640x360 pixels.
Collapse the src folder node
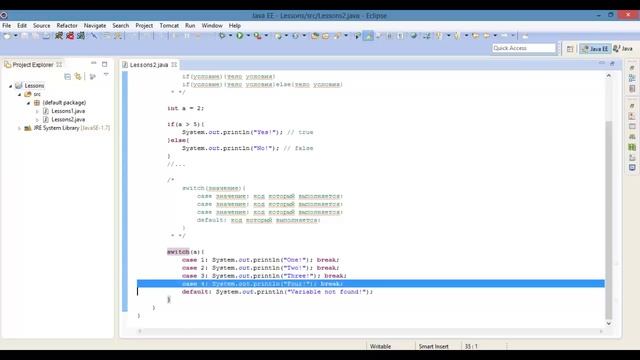pyautogui.click(x=20, y=94)
